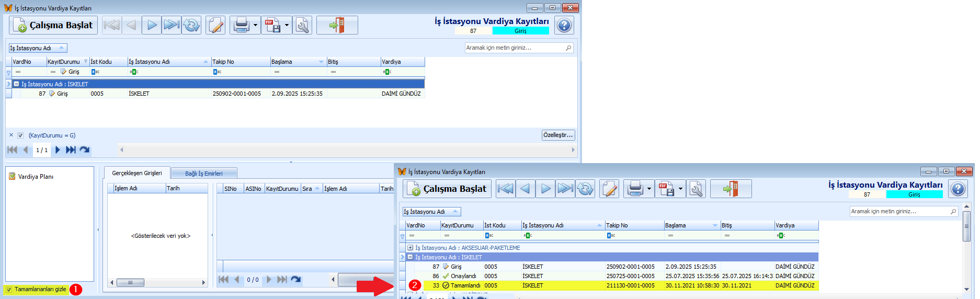Go to last record in lower-right window toolbar
980x299 pixels.
[565, 189]
